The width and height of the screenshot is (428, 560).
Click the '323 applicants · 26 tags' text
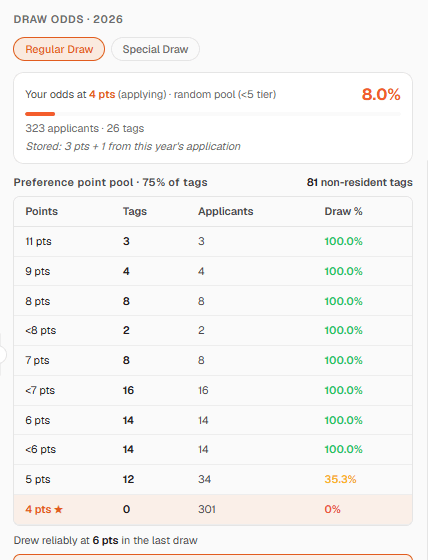click(85, 128)
